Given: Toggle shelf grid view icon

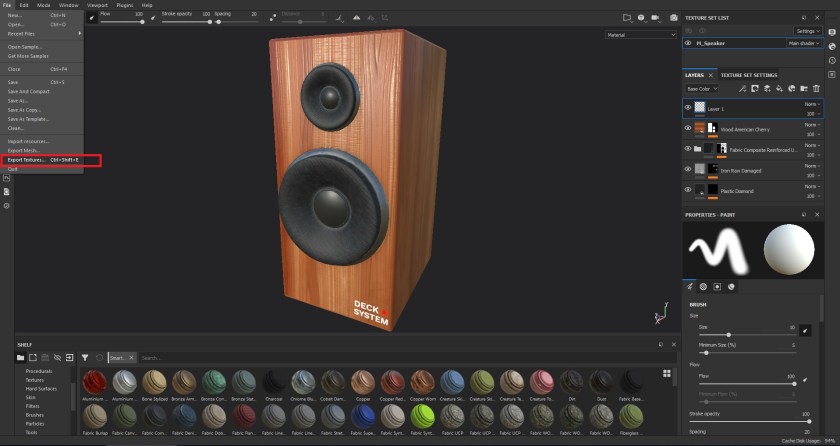Looking at the screenshot, I should [x=667, y=373].
